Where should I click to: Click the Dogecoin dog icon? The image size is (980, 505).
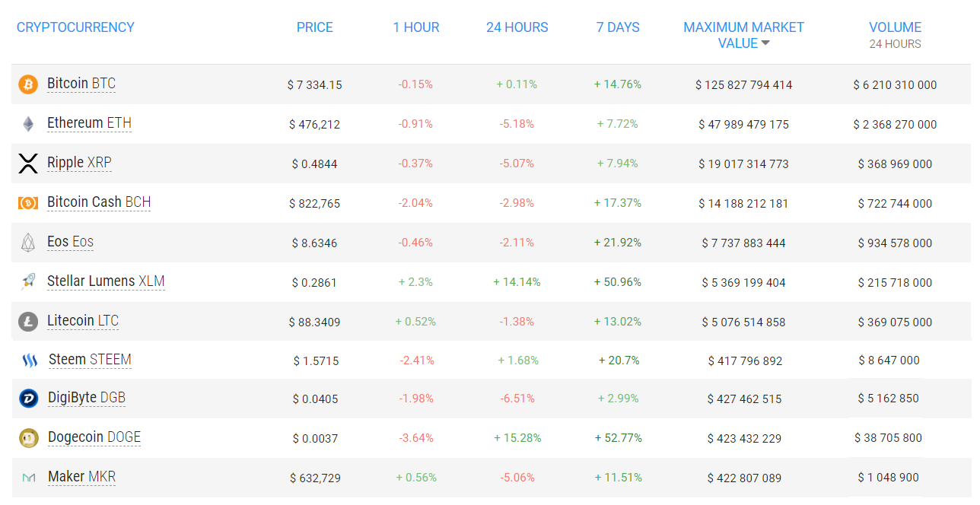[x=29, y=438]
